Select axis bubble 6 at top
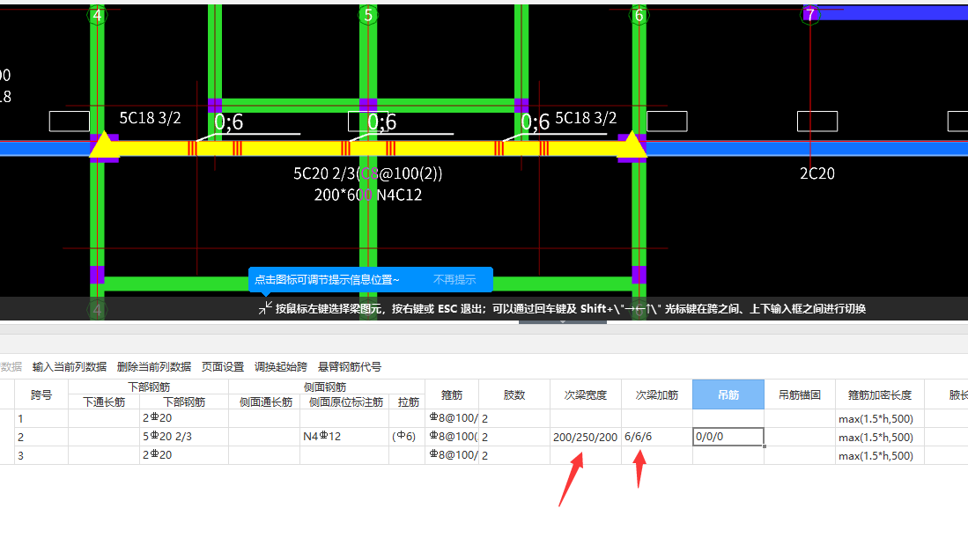Viewport: 968px width, 560px height. coord(639,15)
